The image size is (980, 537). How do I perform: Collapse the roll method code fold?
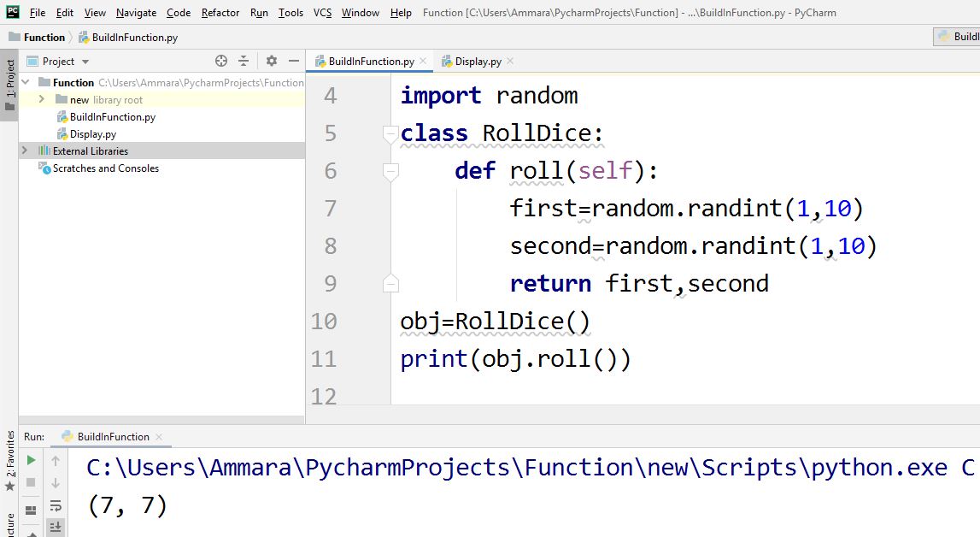pos(391,170)
